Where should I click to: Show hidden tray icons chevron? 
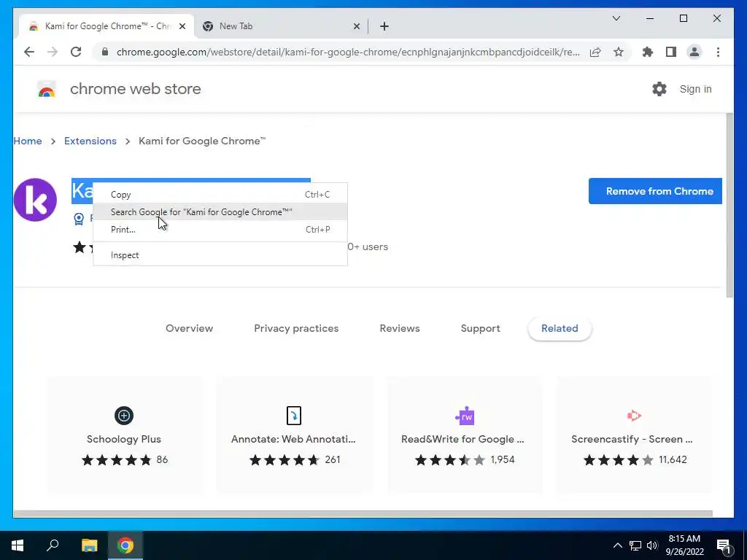[x=617, y=545]
